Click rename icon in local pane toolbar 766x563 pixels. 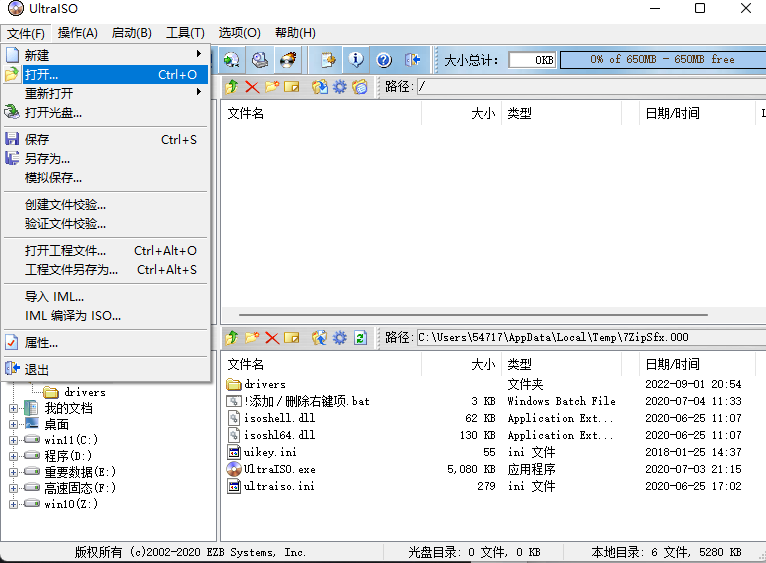(292, 338)
